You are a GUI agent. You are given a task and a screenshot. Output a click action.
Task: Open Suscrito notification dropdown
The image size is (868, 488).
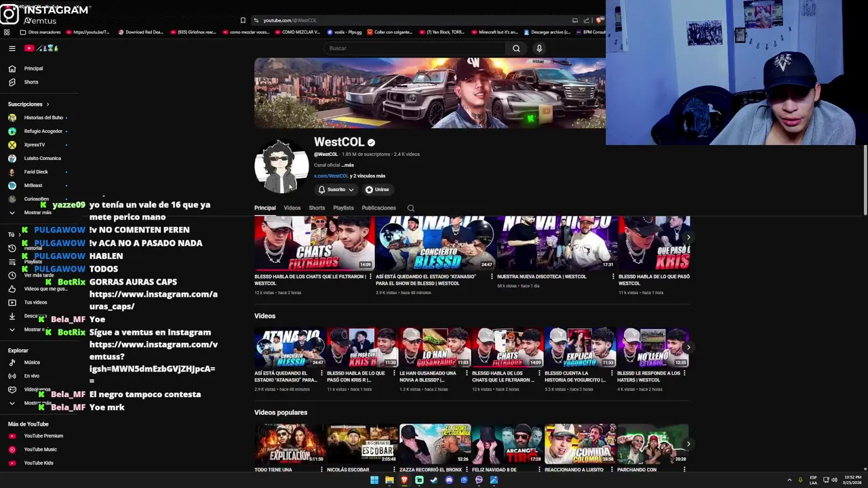(x=336, y=190)
